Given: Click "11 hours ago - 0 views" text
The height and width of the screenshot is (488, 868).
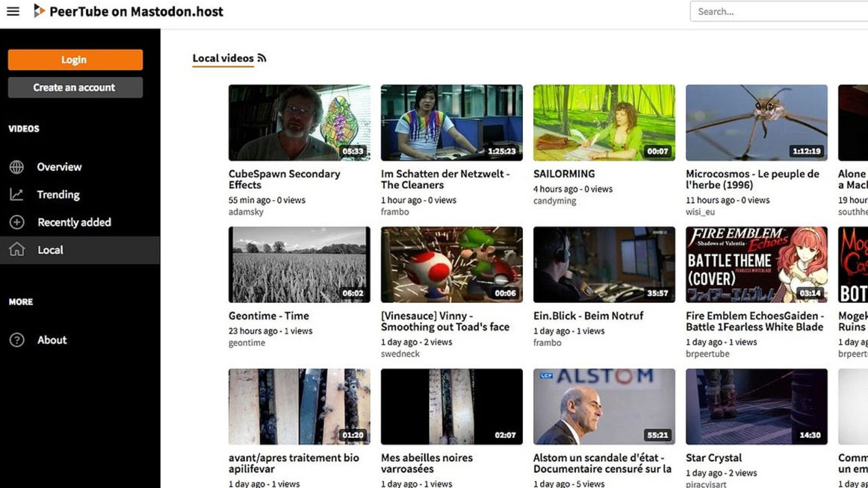Looking at the screenshot, I should (727, 200).
